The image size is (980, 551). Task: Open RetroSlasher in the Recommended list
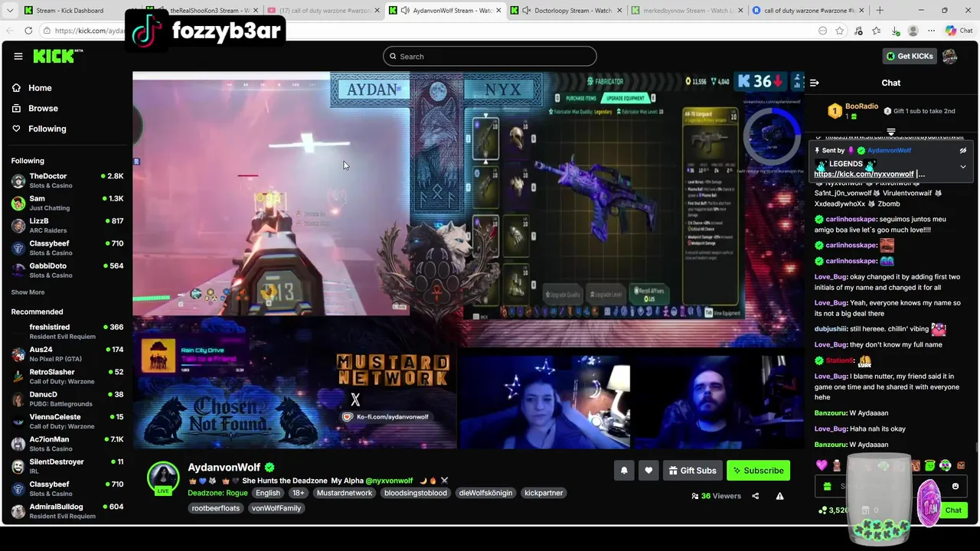coord(67,377)
